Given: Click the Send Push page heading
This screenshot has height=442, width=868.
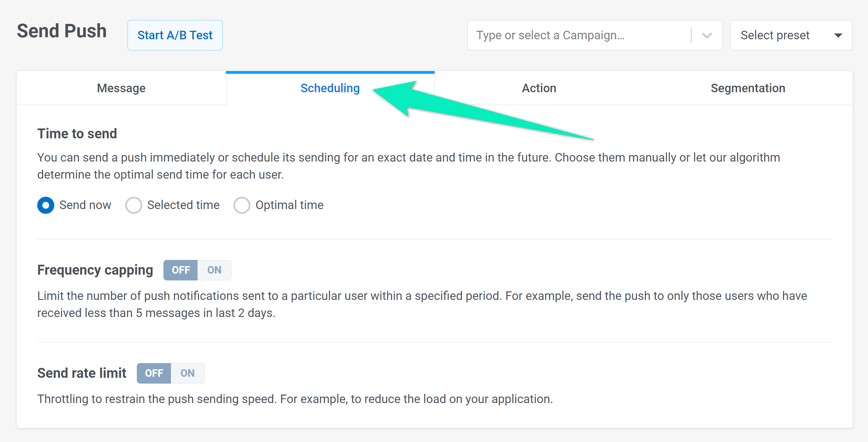Looking at the screenshot, I should [62, 31].
